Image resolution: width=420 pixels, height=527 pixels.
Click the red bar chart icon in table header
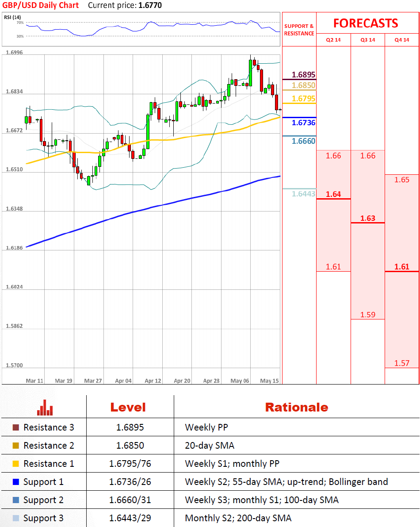[45, 408]
